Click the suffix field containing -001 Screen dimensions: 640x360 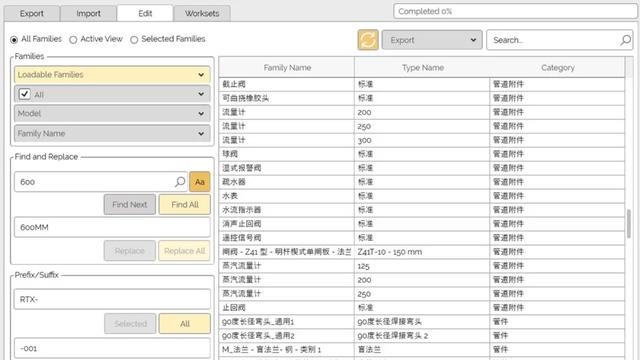(x=112, y=348)
